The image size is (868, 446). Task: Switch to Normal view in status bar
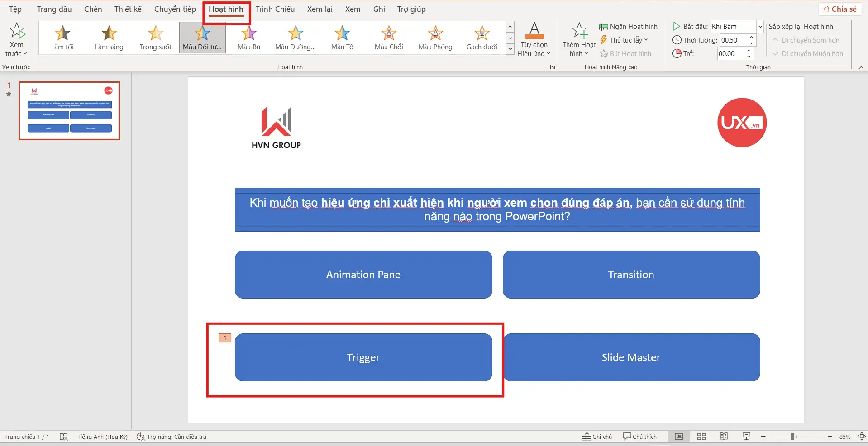click(x=679, y=437)
